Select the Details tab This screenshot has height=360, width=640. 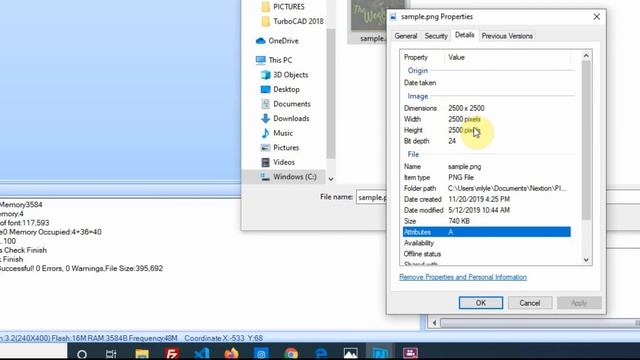pyautogui.click(x=464, y=35)
